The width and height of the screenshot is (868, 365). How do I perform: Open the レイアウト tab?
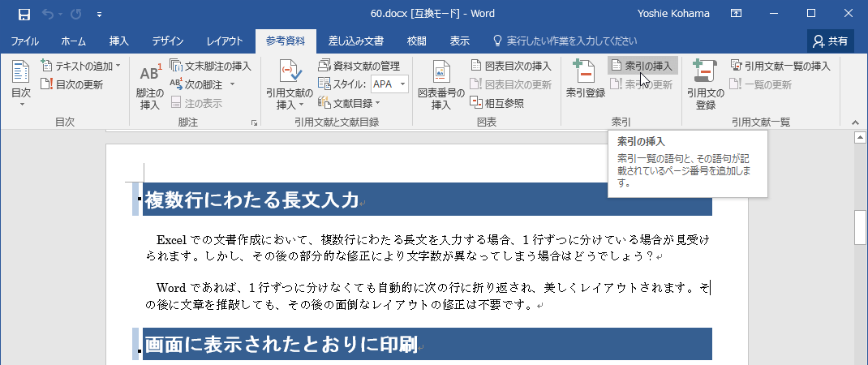(225, 41)
